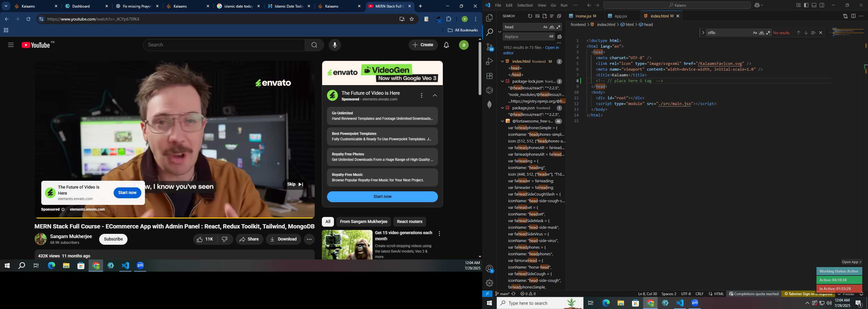Toggle bottom panel in VS Code title bar
Screen dimensions: 868x309
[814, 5]
